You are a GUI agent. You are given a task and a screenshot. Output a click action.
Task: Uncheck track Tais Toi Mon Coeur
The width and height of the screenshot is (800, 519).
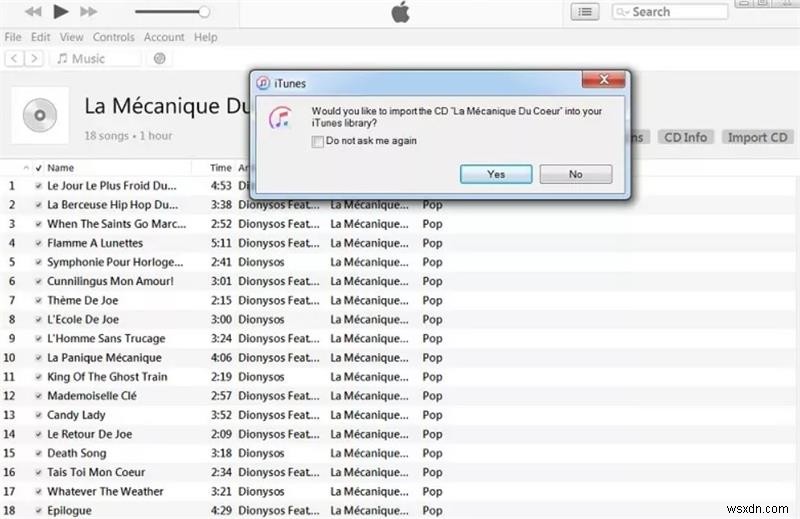click(38, 473)
